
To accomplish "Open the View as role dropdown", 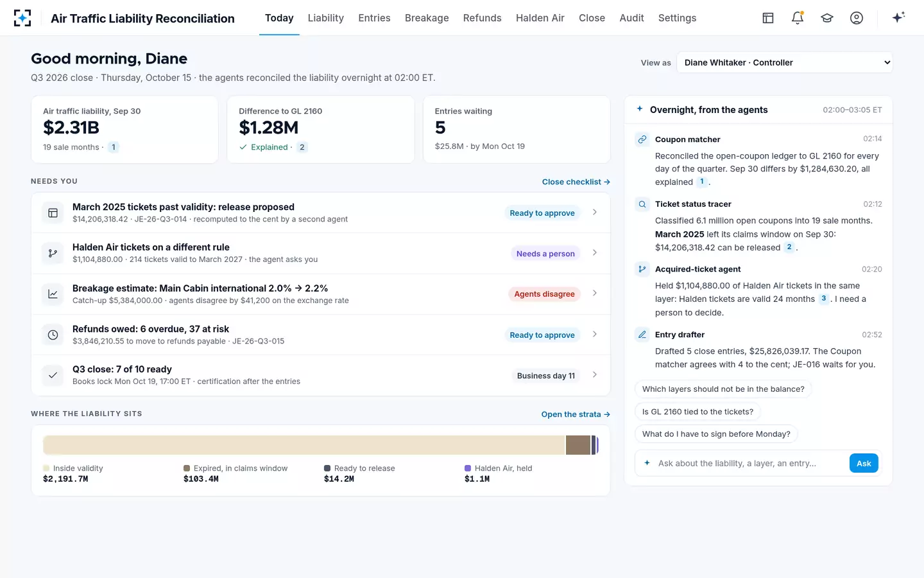I will (785, 62).
